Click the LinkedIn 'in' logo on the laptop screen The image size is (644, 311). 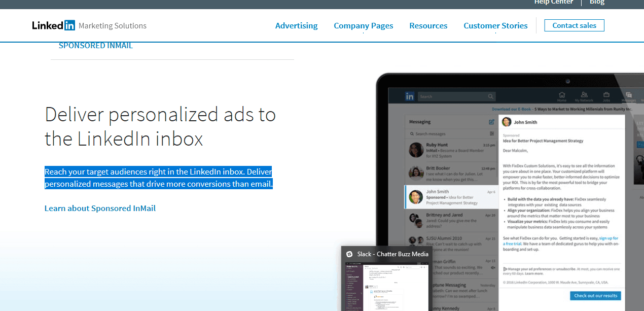point(409,96)
